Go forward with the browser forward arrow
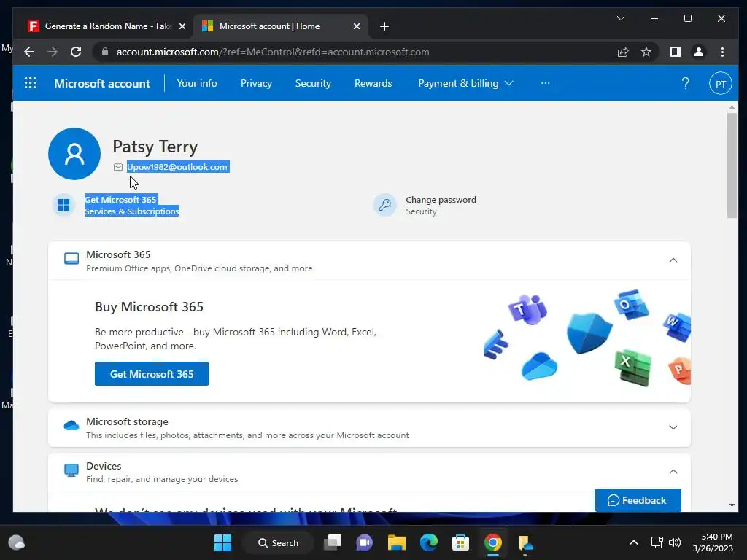 pyautogui.click(x=53, y=52)
